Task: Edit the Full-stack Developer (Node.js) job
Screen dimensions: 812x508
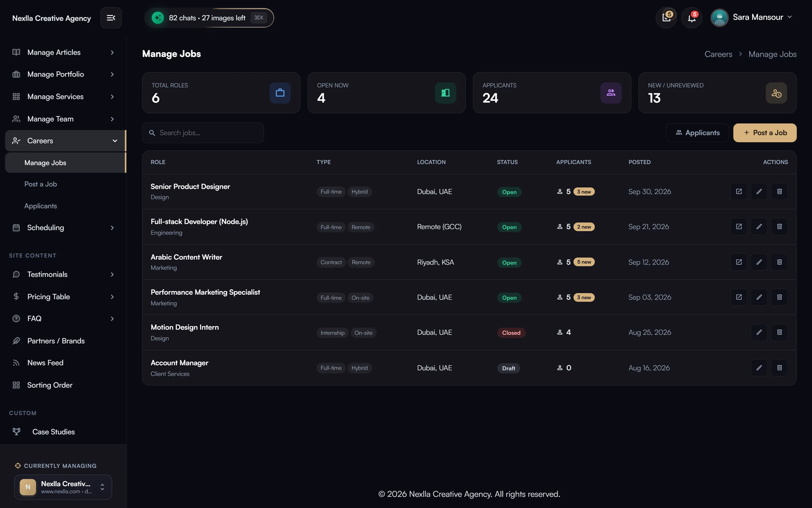Action: pyautogui.click(x=759, y=227)
